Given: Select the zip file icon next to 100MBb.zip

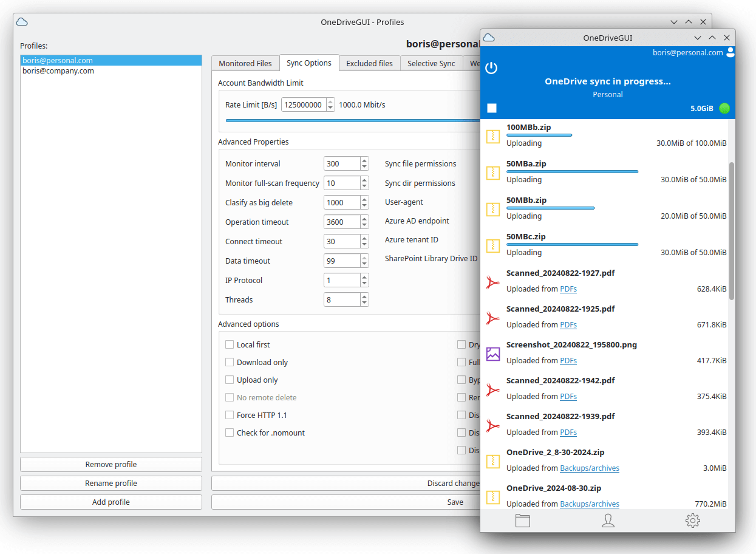Looking at the screenshot, I should coord(492,136).
